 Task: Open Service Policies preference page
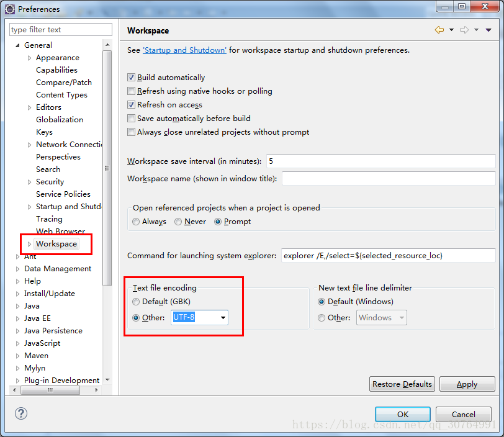[63, 194]
